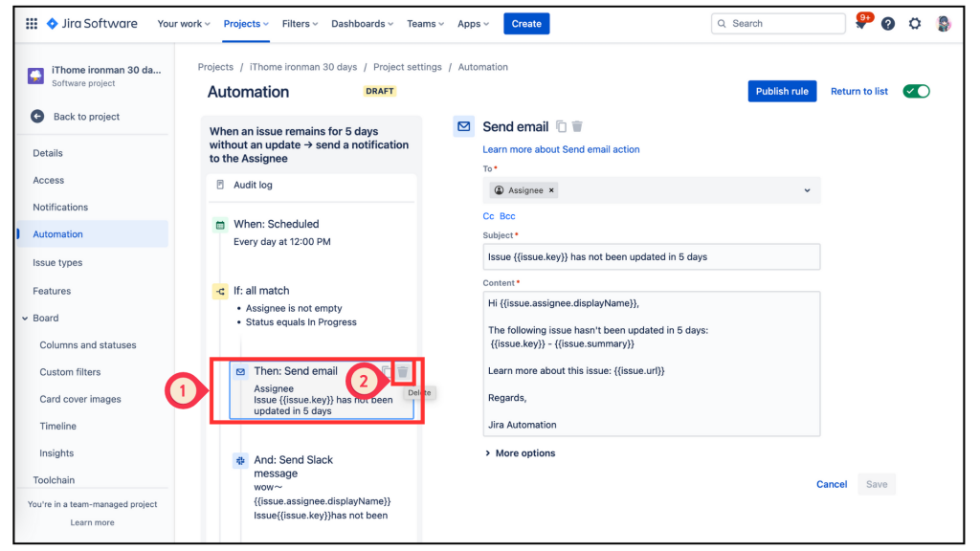Open Learn more about Send email action link
This screenshot has width=980, height=551.
click(561, 149)
